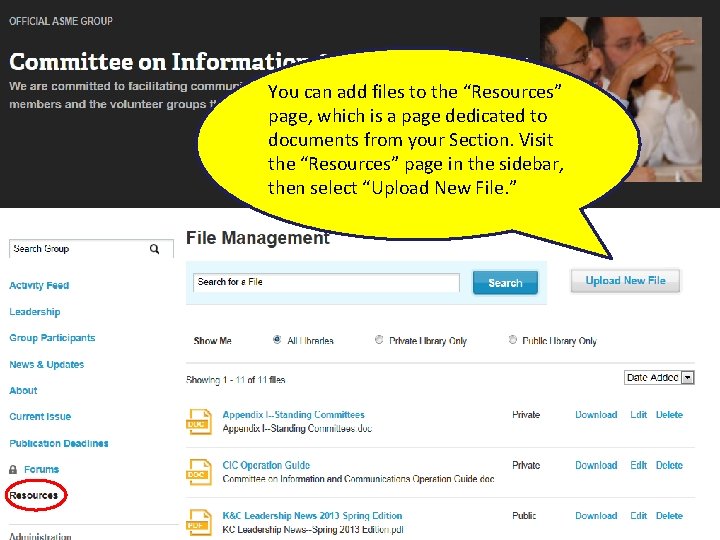Open Publication Deadlines in the sidebar
The image size is (720, 540).
(59, 443)
